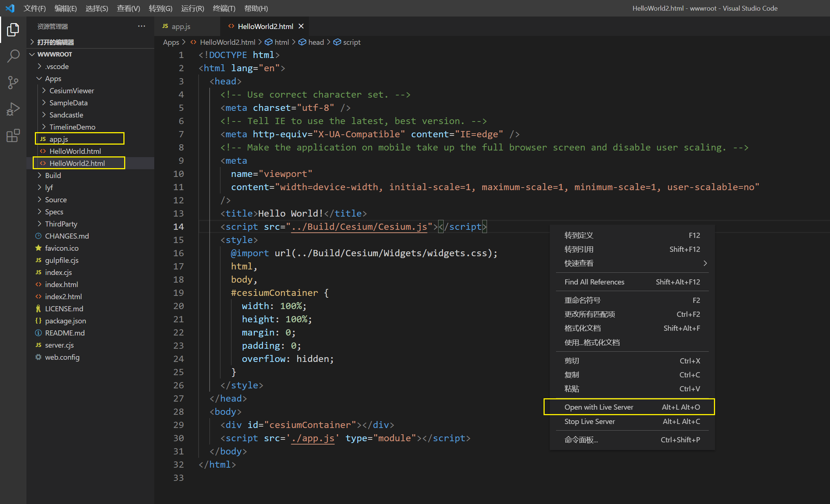Viewport: 830px width, 504px height.
Task: Expand the Specs folder
Action: pyautogui.click(x=39, y=212)
